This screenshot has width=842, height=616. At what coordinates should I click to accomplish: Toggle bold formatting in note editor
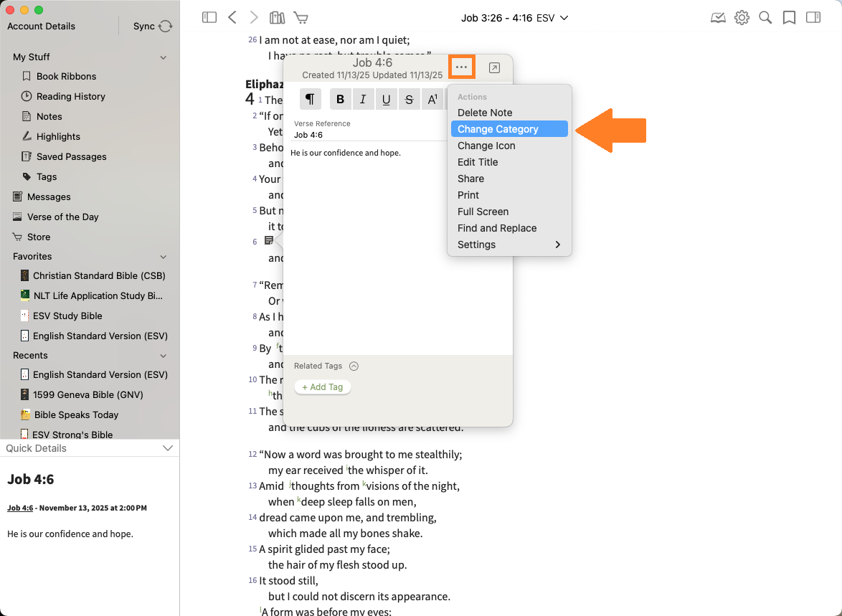coord(341,100)
